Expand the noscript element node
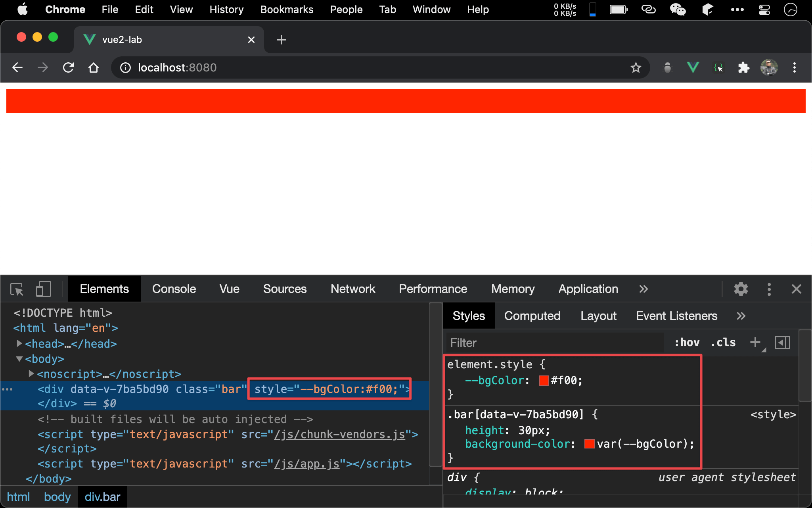 pyautogui.click(x=31, y=373)
